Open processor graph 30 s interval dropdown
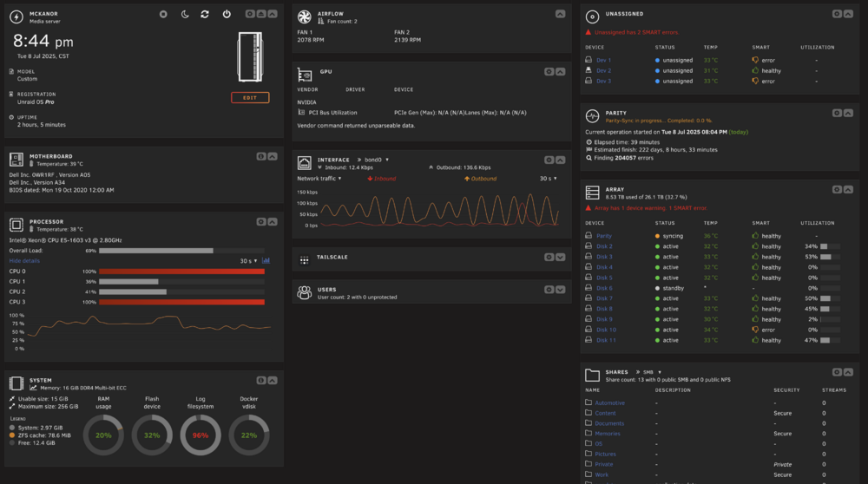 point(248,261)
